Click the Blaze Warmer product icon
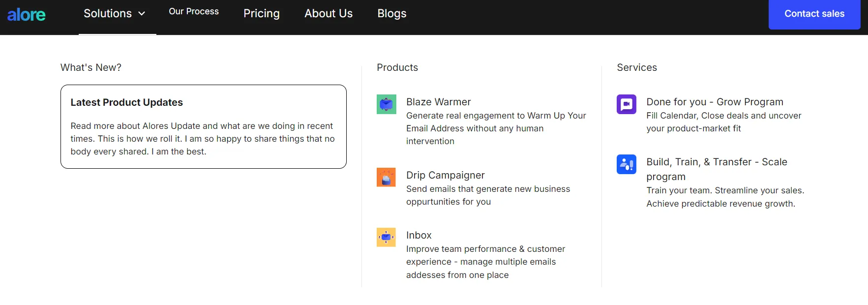Viewport: 868px width, 305px height. [x=386, y=104]
